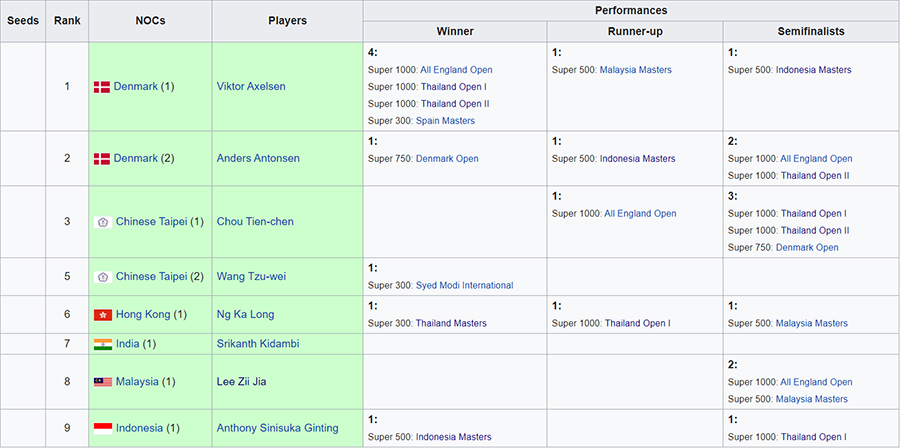Viewport: 900px width, 448px height.
Task: Open Indonesia Masters in Ginting's Winner cell
Action: [453, 437]
